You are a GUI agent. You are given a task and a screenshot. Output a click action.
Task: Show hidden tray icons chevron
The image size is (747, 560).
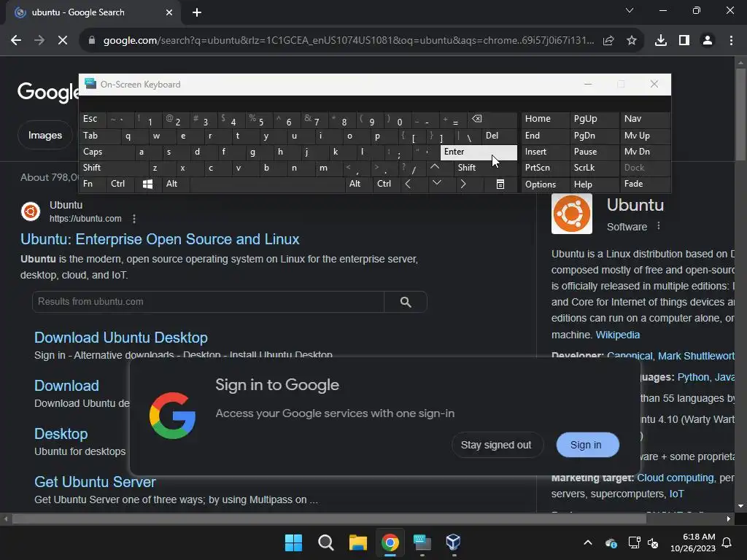[588, 542]
